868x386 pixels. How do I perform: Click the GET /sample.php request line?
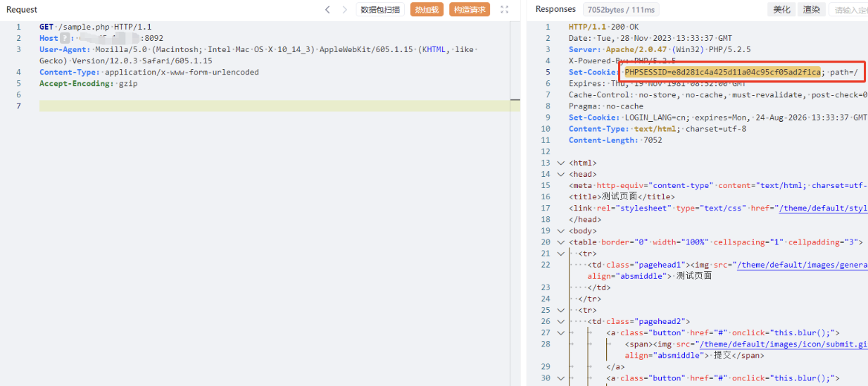pyautogui.click(x=95, y=27)
